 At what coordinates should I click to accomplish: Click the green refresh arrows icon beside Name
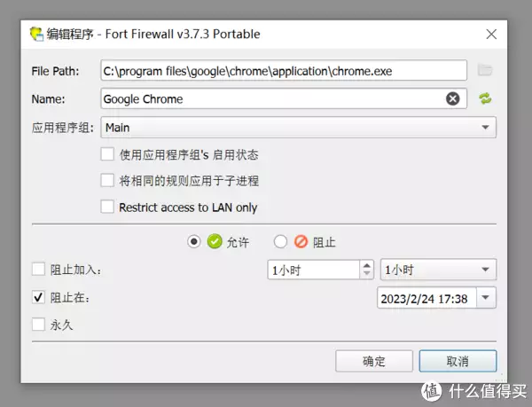(485, 98)
